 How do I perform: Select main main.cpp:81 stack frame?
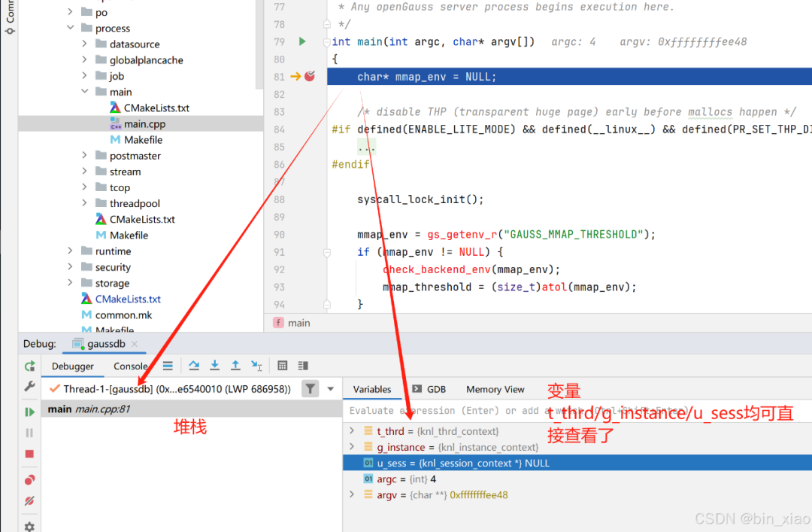click(192, 409)
